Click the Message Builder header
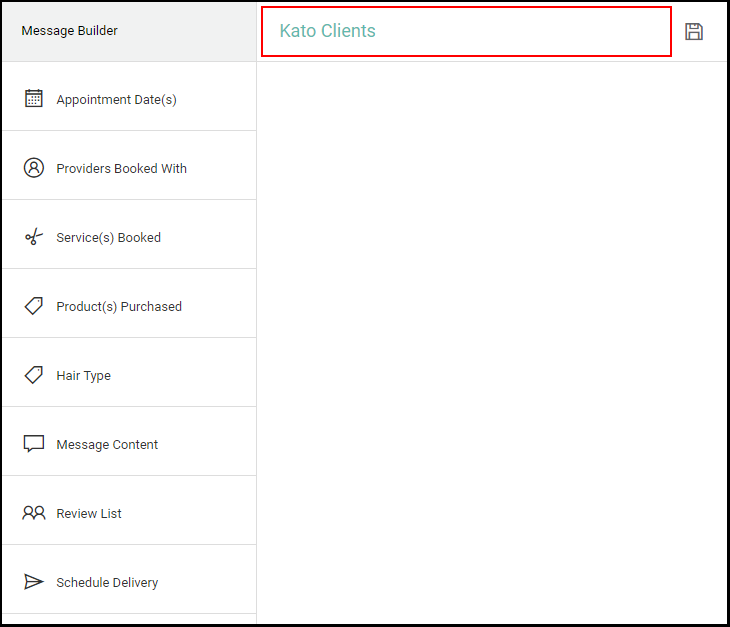This screenshot has width=730, height=627. pos(129,31)
